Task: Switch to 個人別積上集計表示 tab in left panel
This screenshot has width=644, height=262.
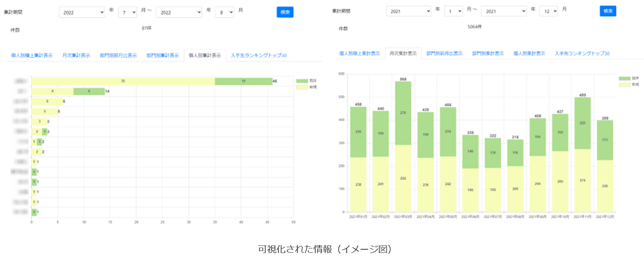Action: click(x=32, y=55)
